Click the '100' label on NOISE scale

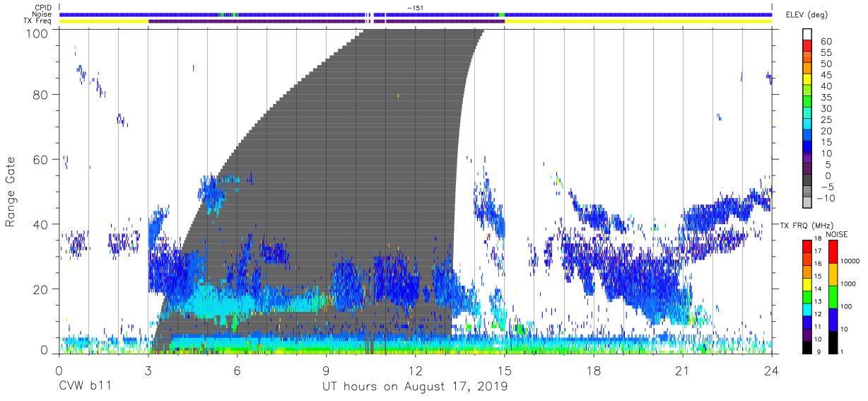point(847,306)
